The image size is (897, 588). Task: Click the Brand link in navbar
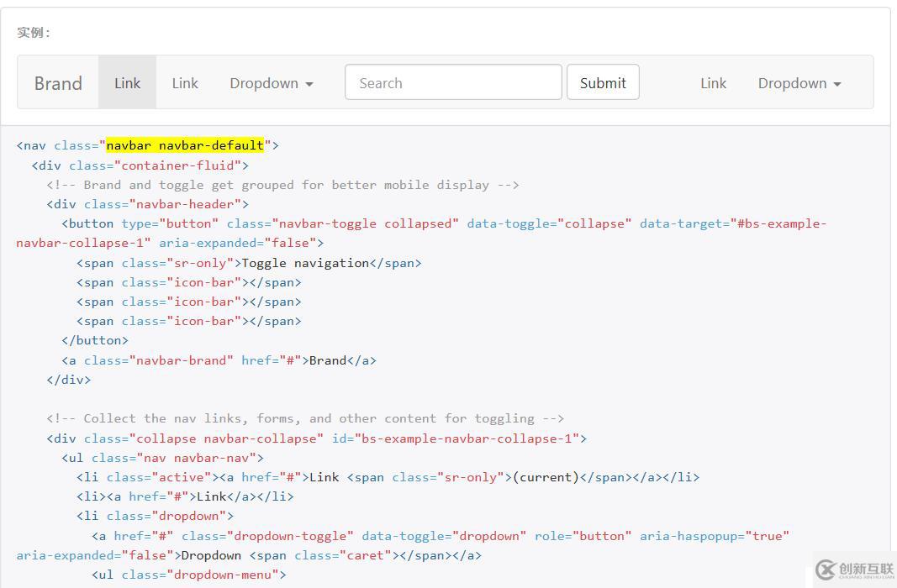[x=57, y=83]
